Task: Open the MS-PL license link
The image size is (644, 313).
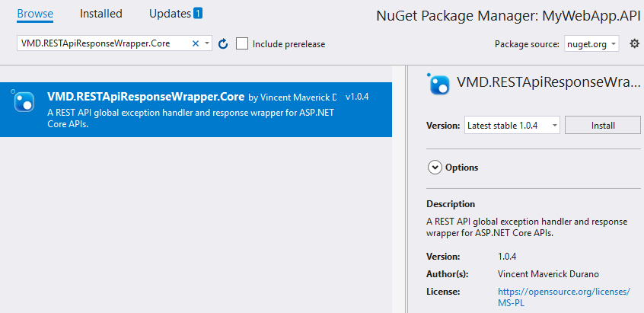Action: point(564,298)
